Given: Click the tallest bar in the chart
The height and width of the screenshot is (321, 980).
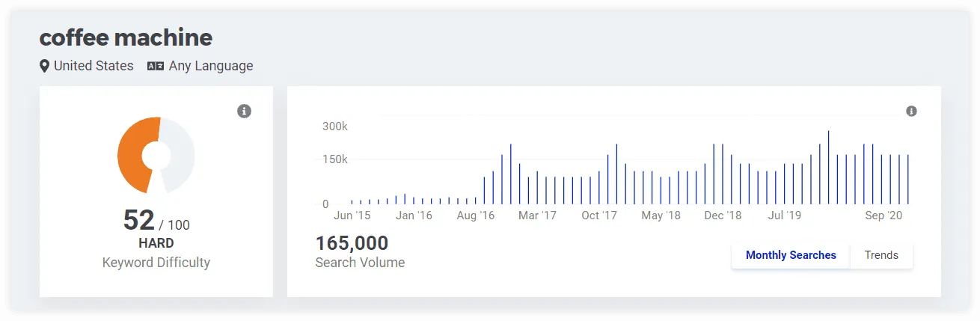Looking at the screenshot, I should (828, 168).
